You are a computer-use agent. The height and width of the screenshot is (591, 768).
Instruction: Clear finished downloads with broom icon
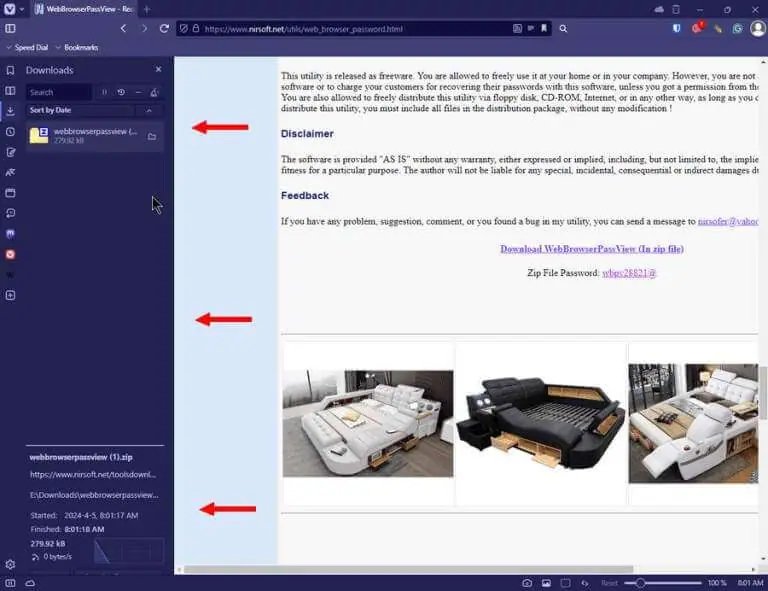point(155,92)
